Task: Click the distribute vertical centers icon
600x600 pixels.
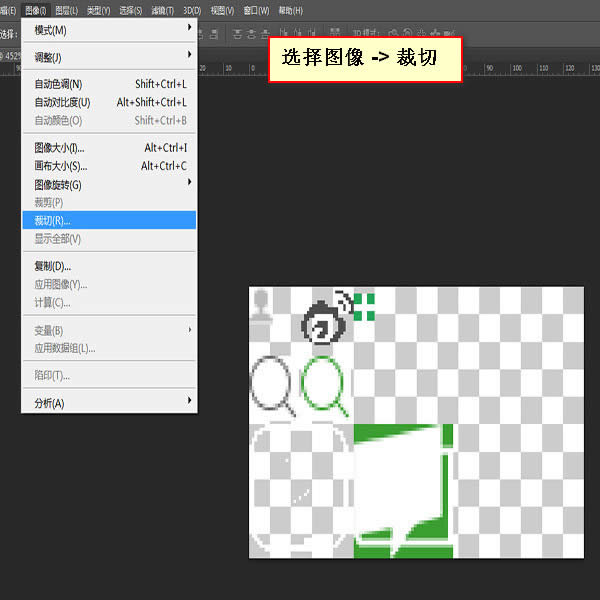Action: click(251, 34)
